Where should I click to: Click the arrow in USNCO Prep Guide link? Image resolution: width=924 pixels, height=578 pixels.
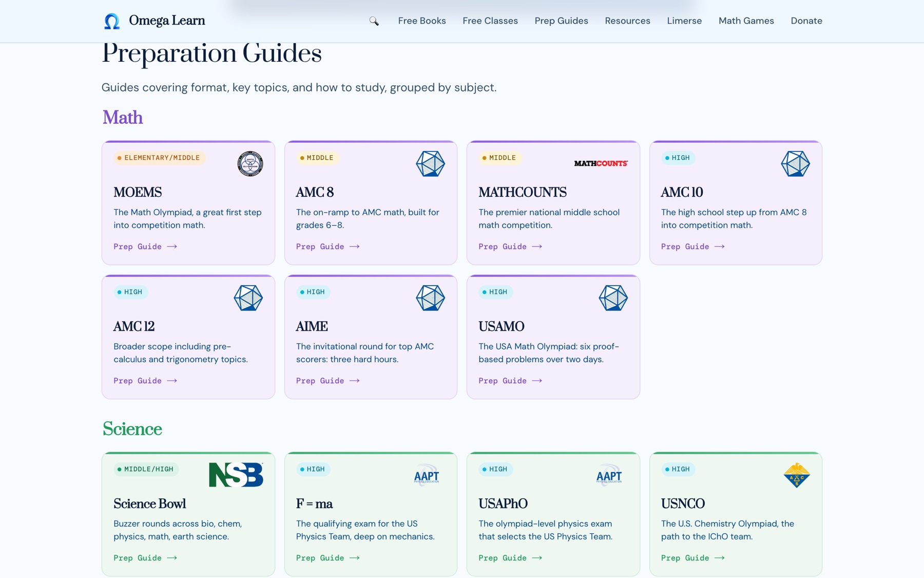coord(720,558)
